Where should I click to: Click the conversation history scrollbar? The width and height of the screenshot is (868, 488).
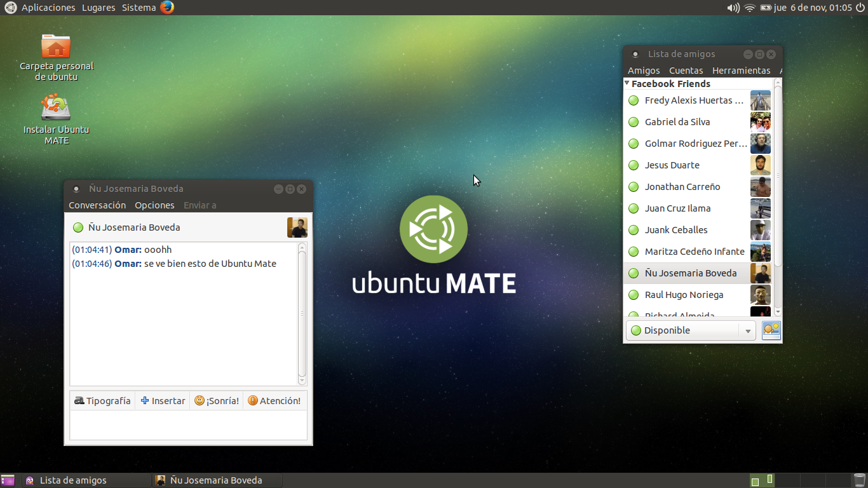(x=302, y=313)
